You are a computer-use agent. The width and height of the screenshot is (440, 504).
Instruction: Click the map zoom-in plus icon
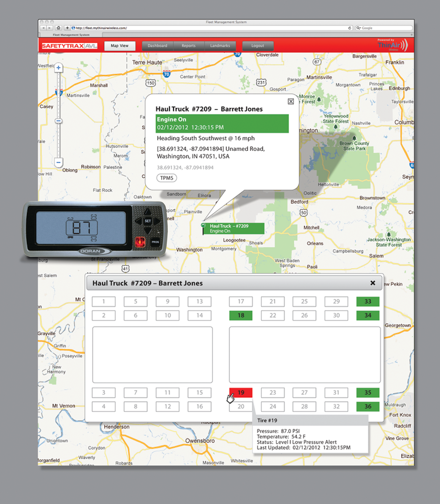[59, 68]
